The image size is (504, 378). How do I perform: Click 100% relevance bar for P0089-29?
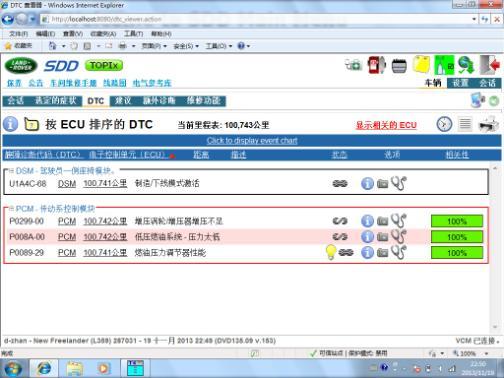tap(457, 253)
